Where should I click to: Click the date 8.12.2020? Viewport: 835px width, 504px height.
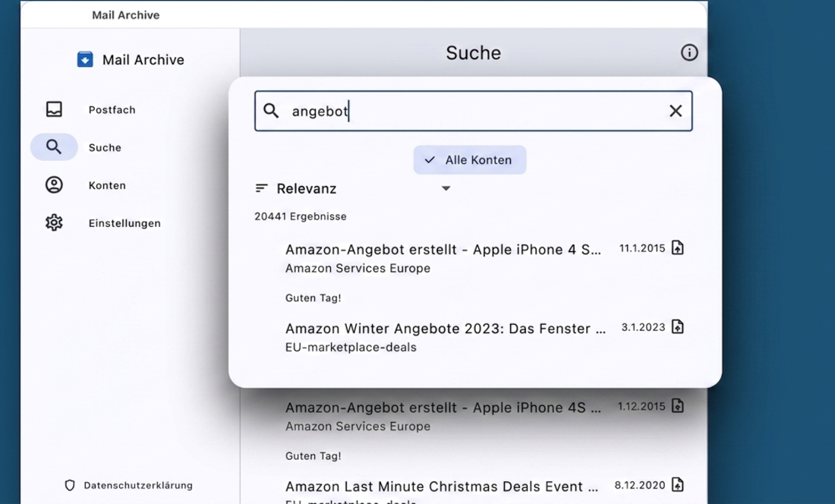click(x=640, y=485)
